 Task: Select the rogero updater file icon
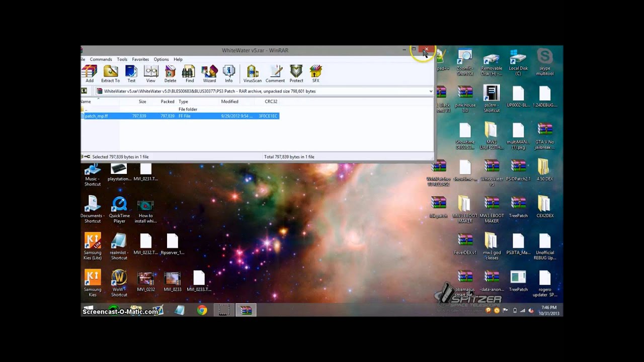545,284
